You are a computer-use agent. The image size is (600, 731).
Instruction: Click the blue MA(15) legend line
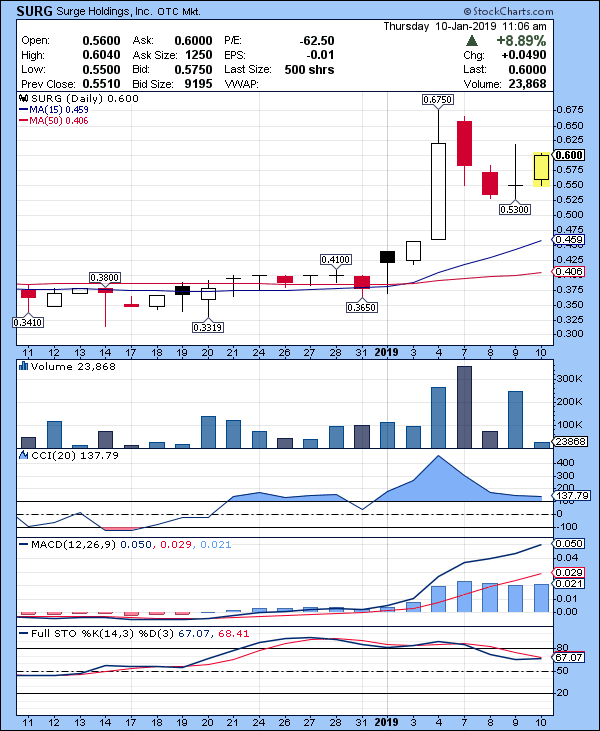click(x=23, y=110)
